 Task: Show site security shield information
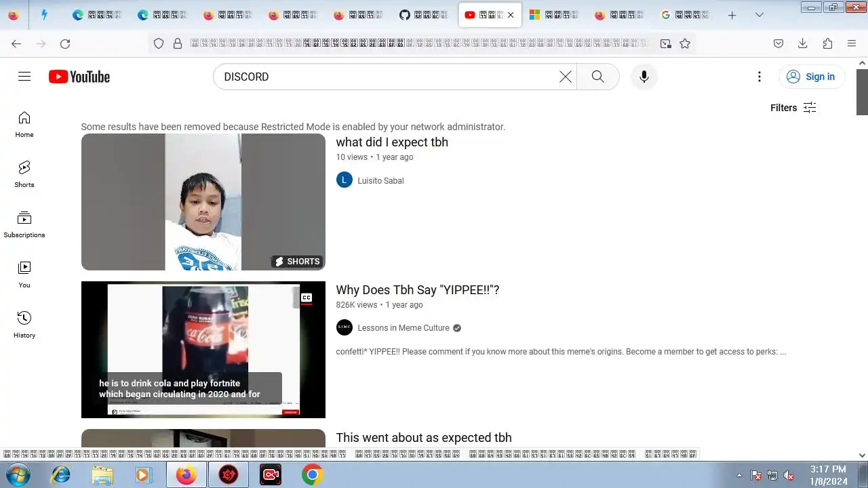[159, 43]
